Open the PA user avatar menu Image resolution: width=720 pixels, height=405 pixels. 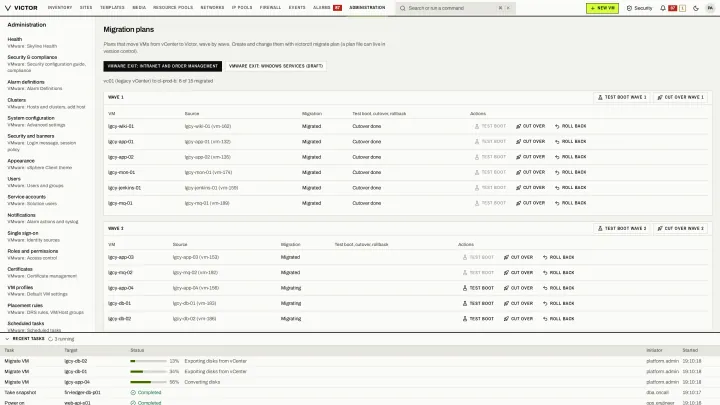click(x=710, y=8)
